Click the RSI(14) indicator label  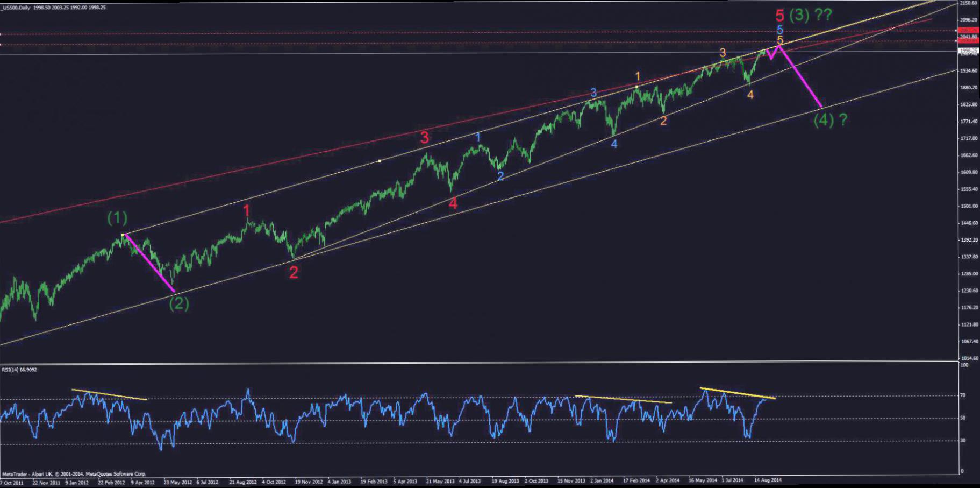tap(19, 370)
